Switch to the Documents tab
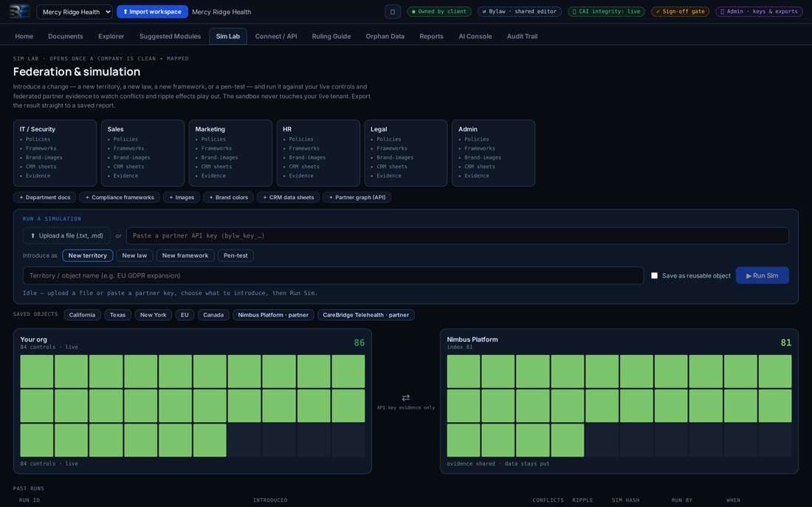Image resolution: width=812 pixels, height=507 pixels. 65,36
